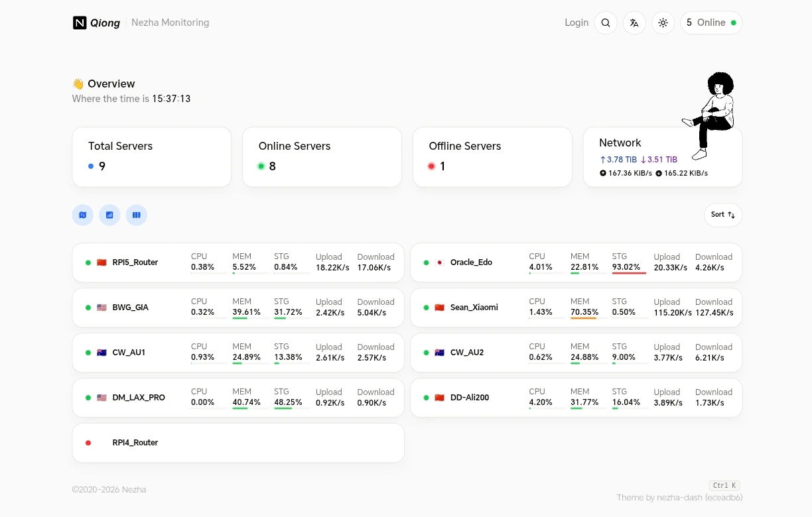Click the Qiong logo icon
The width and height of the screenshot is (812, 517).
pyautogui.click(x=80, y=23)
